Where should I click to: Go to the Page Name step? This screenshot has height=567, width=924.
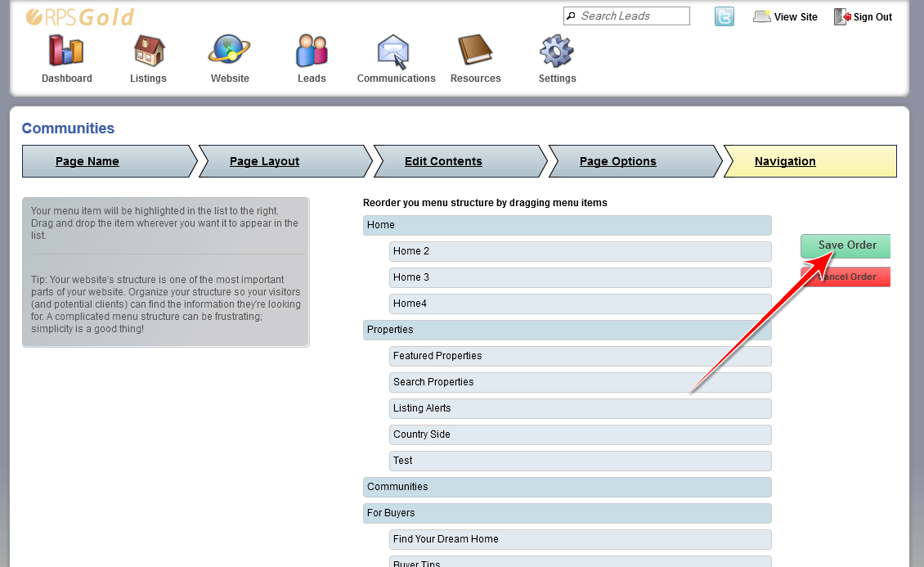[x=109, y=161]
